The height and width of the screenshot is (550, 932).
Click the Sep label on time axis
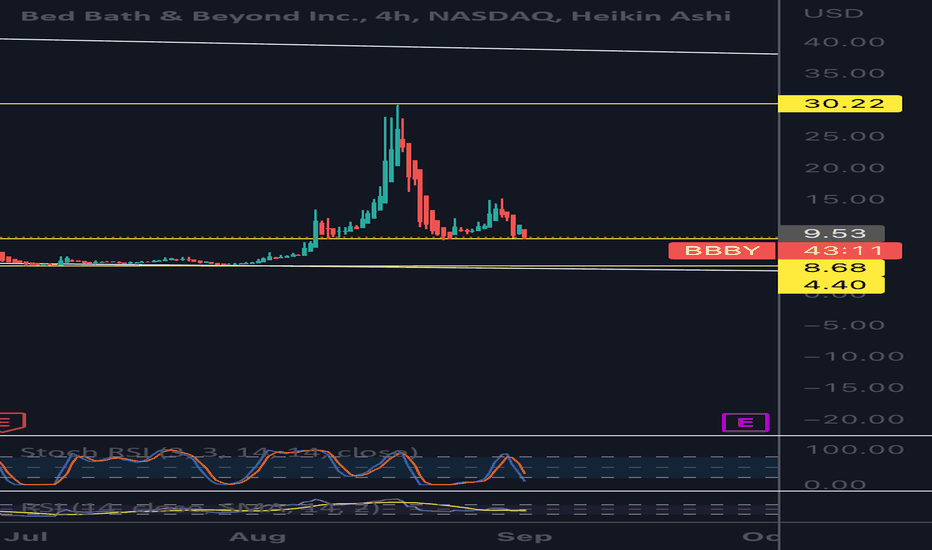[524, 537]
